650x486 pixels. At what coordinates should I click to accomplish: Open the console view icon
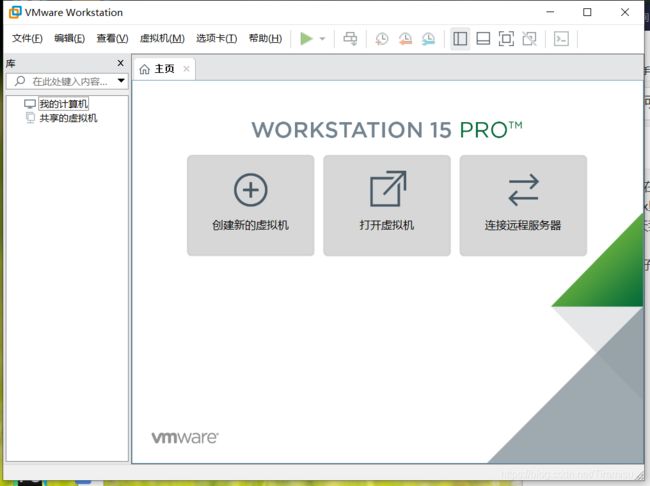pyautogui.click(x=561, y=39)
